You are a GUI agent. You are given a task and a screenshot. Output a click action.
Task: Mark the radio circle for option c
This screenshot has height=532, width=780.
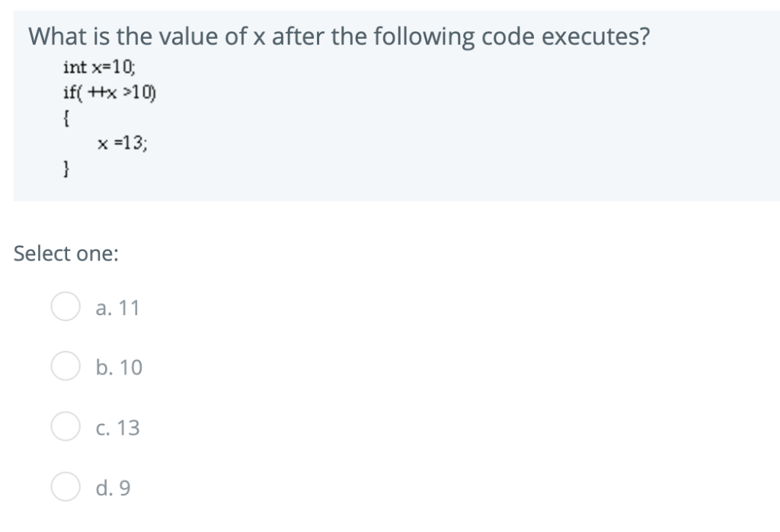[66, 426]
